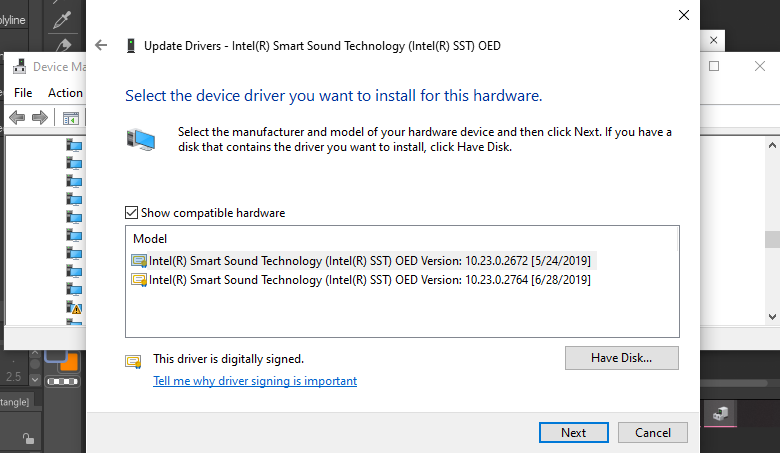Click the back arrow in Update Drivers dialog
The width and height of the screenshot is (780, 453).
(100, 46)
